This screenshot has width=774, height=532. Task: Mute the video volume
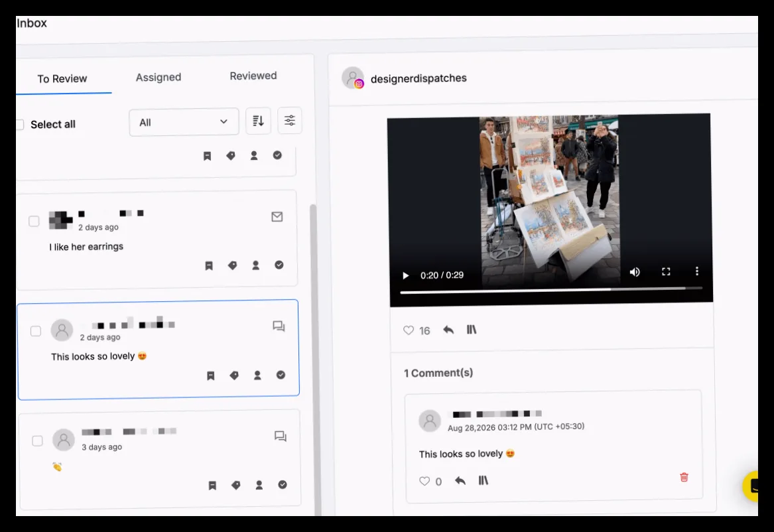[x=635, y=273]
